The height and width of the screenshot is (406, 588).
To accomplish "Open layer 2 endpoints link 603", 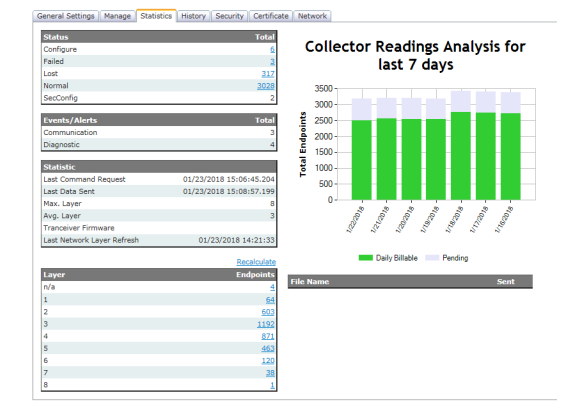I will click(x=268, y=312).
